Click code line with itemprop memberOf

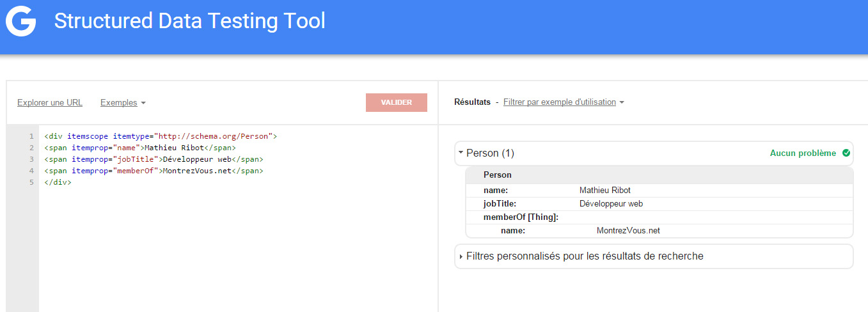pyautogui.click(x=154, y=171)
